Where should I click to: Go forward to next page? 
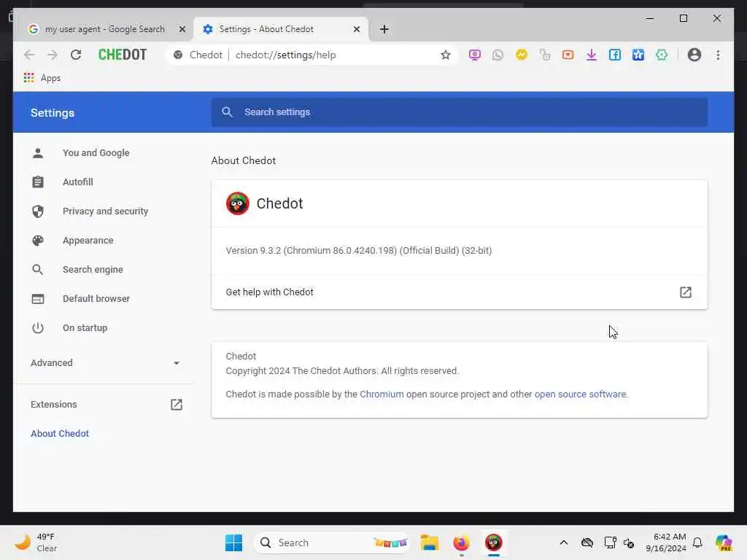point(53,55)
